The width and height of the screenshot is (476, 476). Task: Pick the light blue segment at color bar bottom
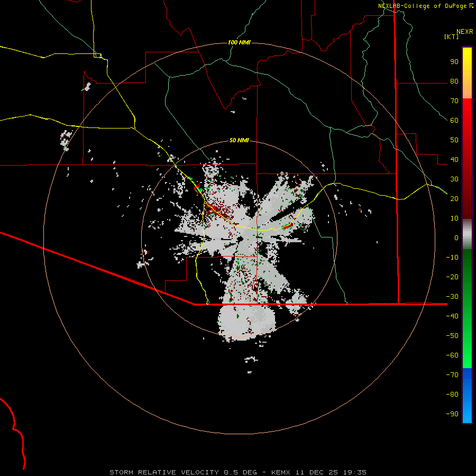pyautogui.click(x=467, y=413)
